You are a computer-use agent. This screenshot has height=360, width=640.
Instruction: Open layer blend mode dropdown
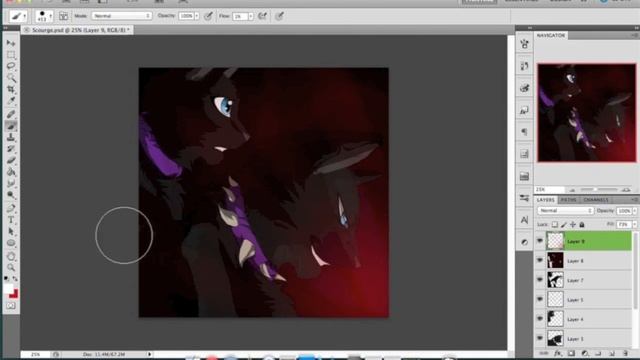pyautogui.click(x=565, y=211)
